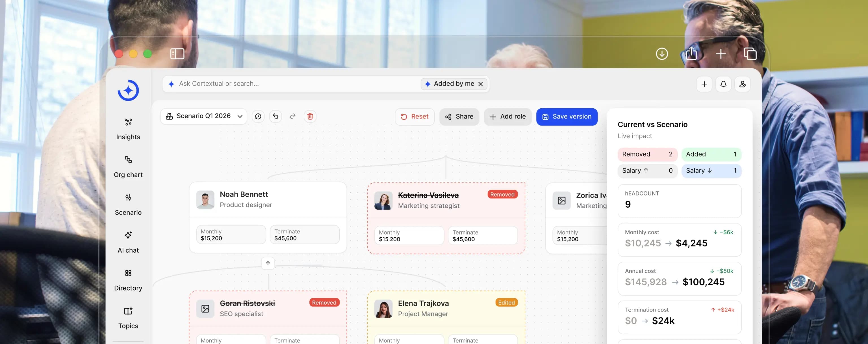This screenshot has height=344, width=868.
Task: Click the browser downloads icon
Action: click(662, 54)
